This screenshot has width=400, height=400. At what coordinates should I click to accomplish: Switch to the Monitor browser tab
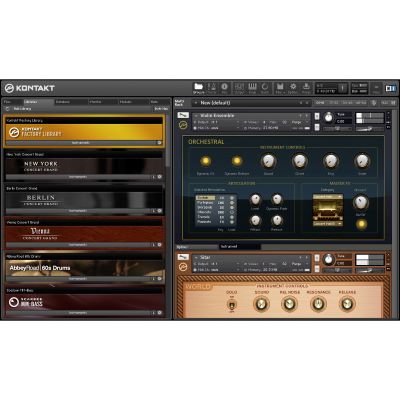point(102,102)
